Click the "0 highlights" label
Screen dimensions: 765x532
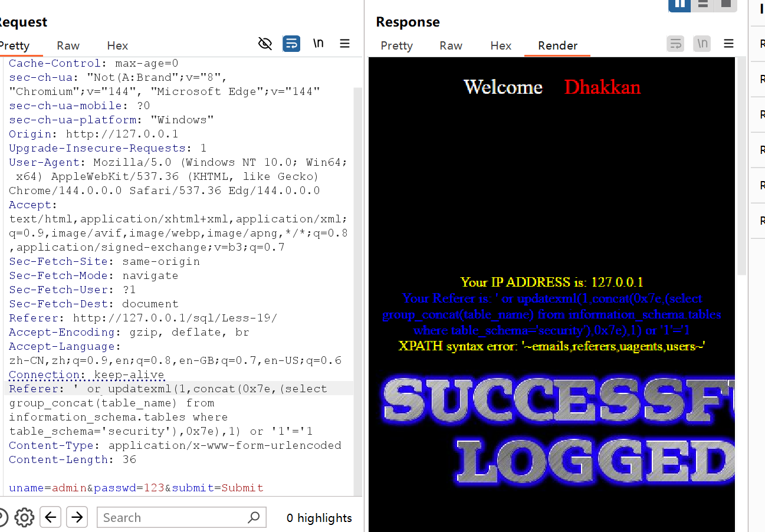(x=319, y=518)
